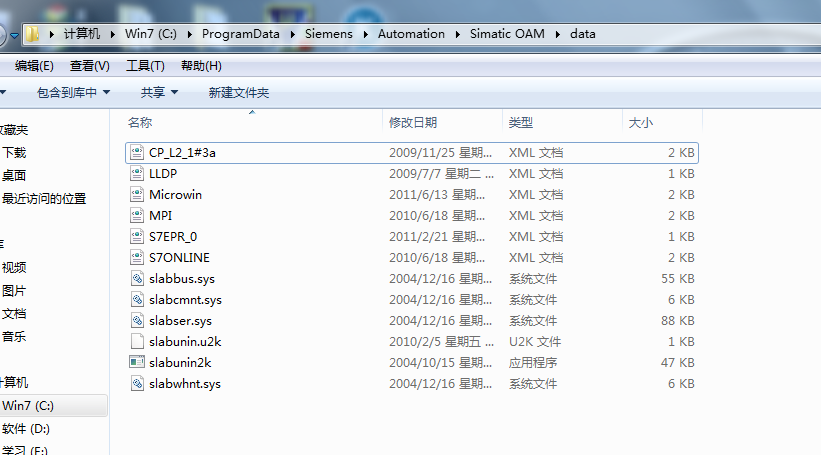Navigate to ProgramData in the address bar

pos(241,34)
